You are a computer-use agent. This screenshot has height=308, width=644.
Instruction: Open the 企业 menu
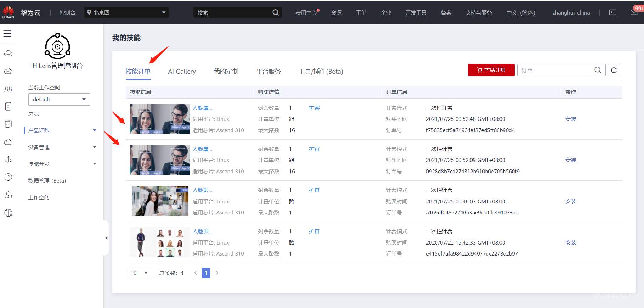[x=386, y=12]
